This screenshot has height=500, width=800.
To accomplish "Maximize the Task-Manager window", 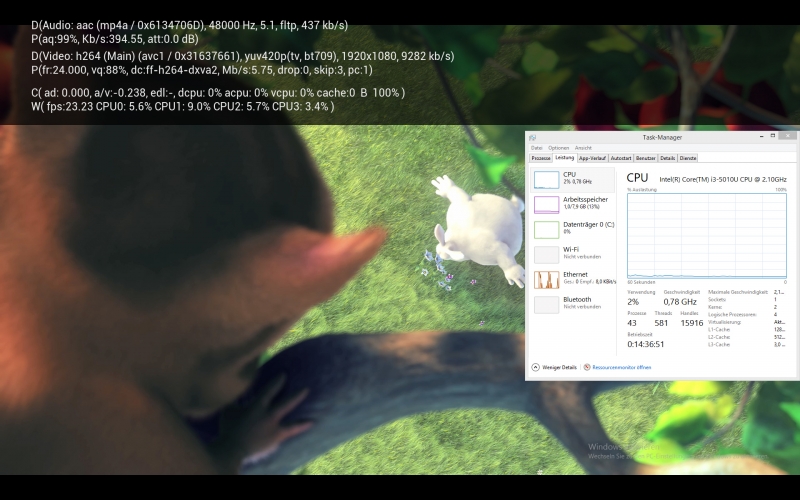I will 772,136.
